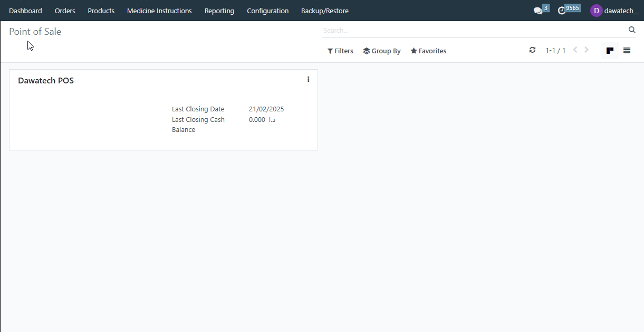
Task: Click the Last Closing Cash Balance label
Action: click(198, 125)
